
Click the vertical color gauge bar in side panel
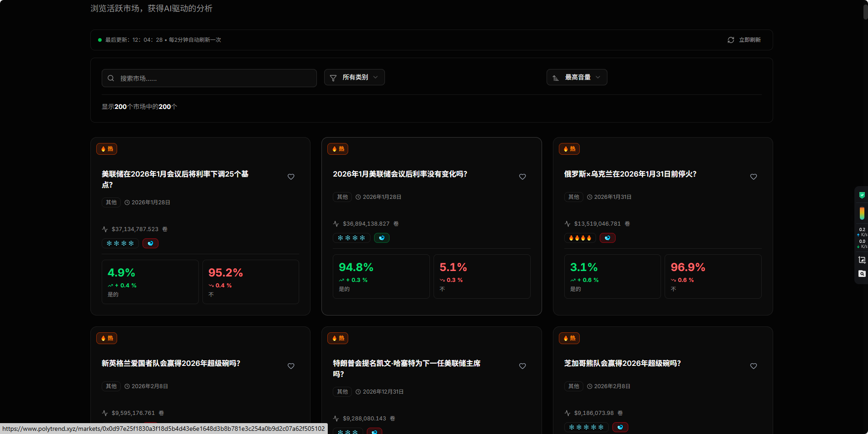pos(862,213)
